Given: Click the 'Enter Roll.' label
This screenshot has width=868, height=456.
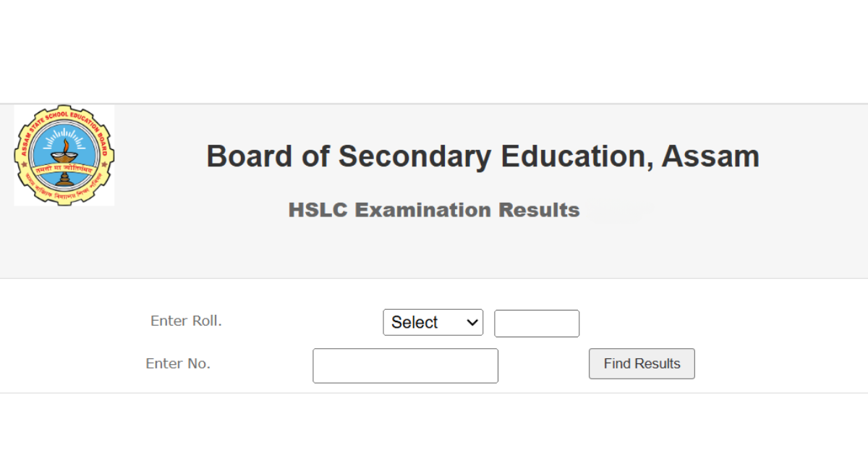Looking at the screenshot, I should click(x=186, y=321).
